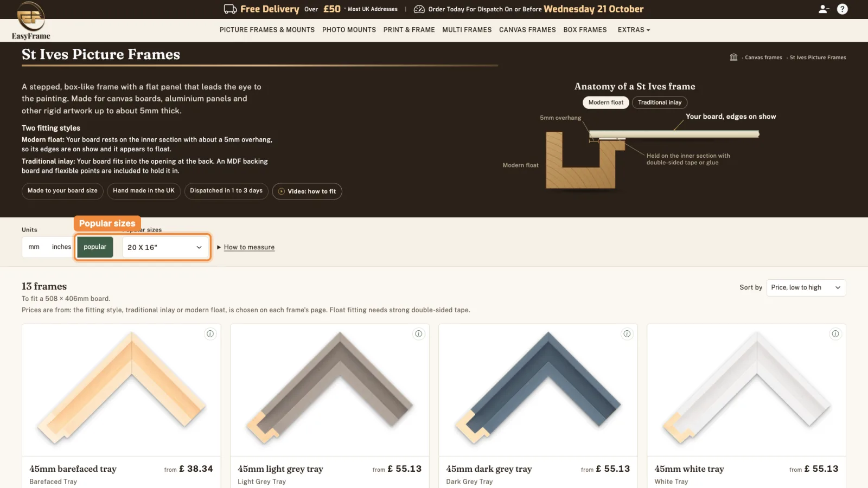Open Box Frames section
Image resolution: width=868 pixels, height=488 pixels.
pyautogui.click(x=585, y=30)
